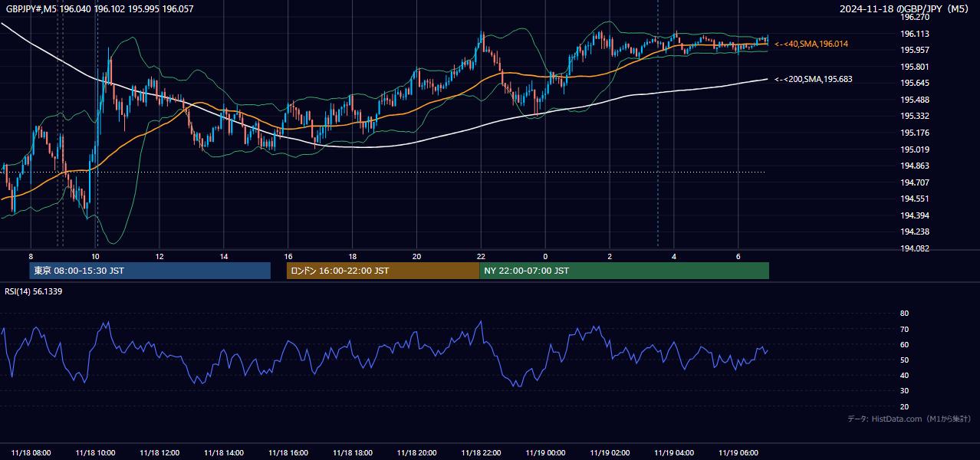Viewport: 980px width, 460px height.
Task: Select the NY 22:00-07:00 JST session bar
Action: click(x=624, y=271)
